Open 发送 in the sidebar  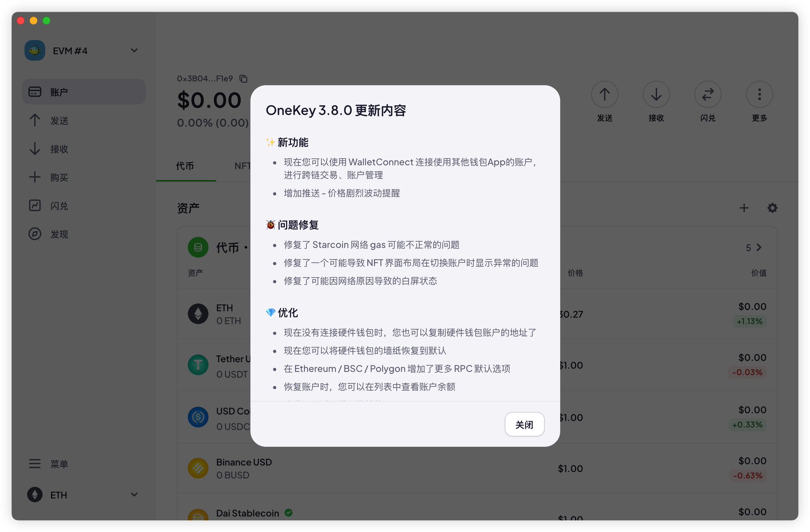84,121
